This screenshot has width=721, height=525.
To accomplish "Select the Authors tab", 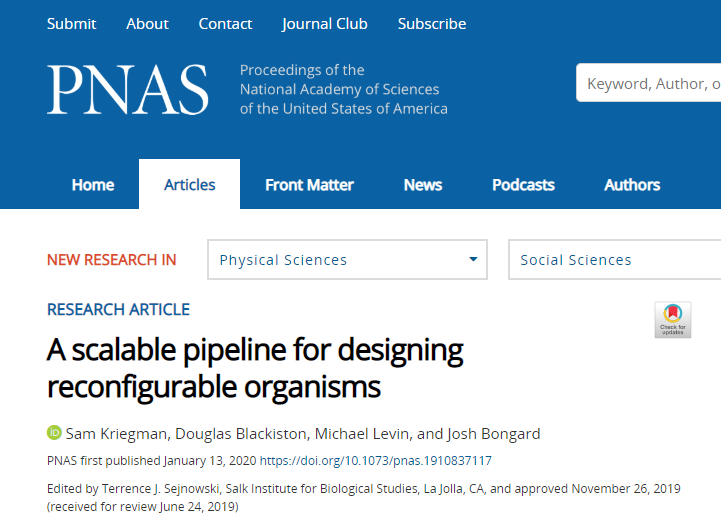I will 632,185.
